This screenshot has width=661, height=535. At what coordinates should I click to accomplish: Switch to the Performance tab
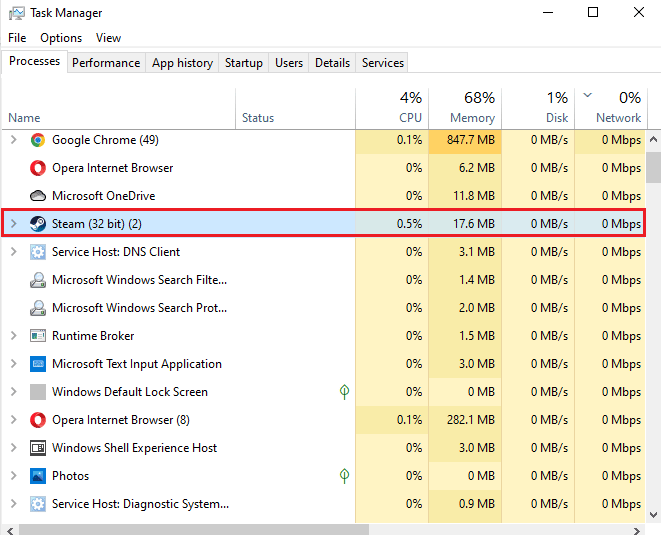click(106, 63)
